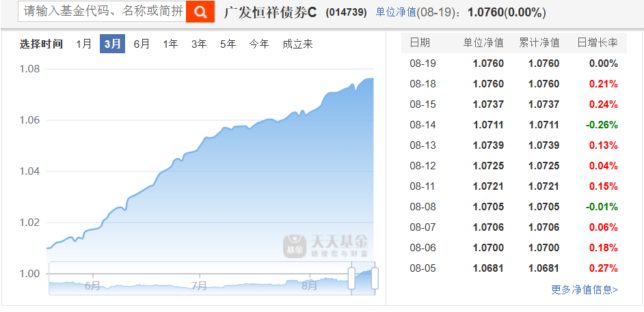Click the orange search magnifier button
Screen dimensions: 644x312
tap(200, 12)
